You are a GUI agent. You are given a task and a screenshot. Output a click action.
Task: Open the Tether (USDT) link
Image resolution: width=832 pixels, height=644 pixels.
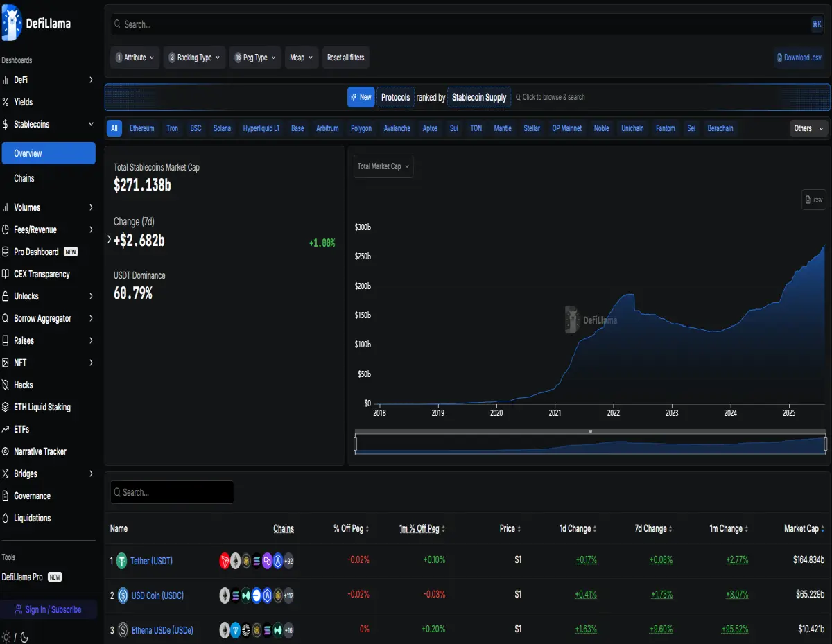[x=151, y=561]
